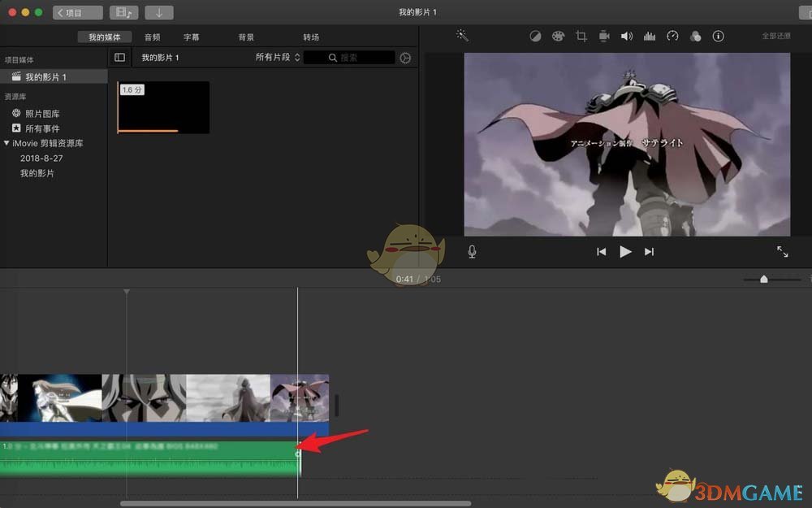Viewport: 812px width, 508px height.
Task: Open 所有片段 clip filter dropdown
Action: pyautogui.click(x=278, y=57)
